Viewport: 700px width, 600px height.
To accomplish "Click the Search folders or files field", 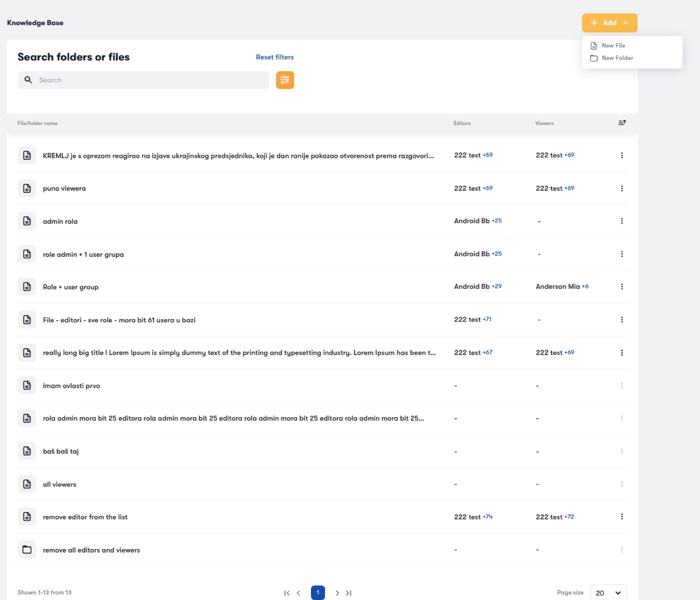I will point(143,80).
